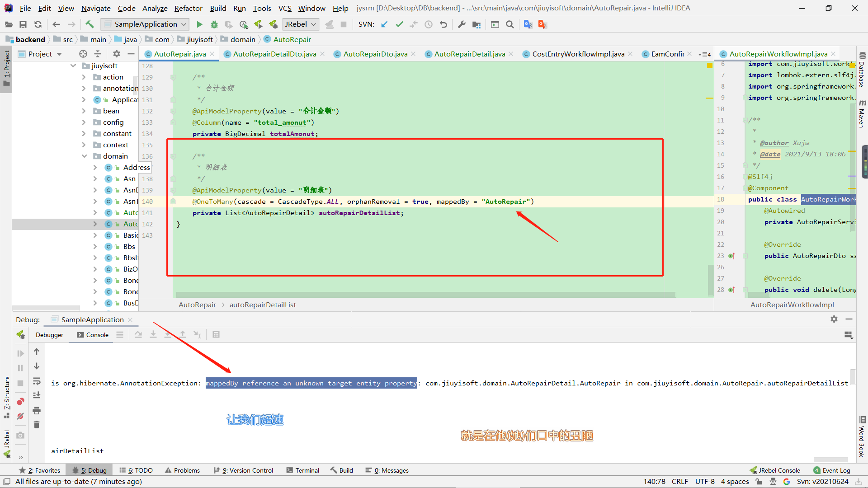Expand the action folder in Project tree

click(x=84, y=77)
